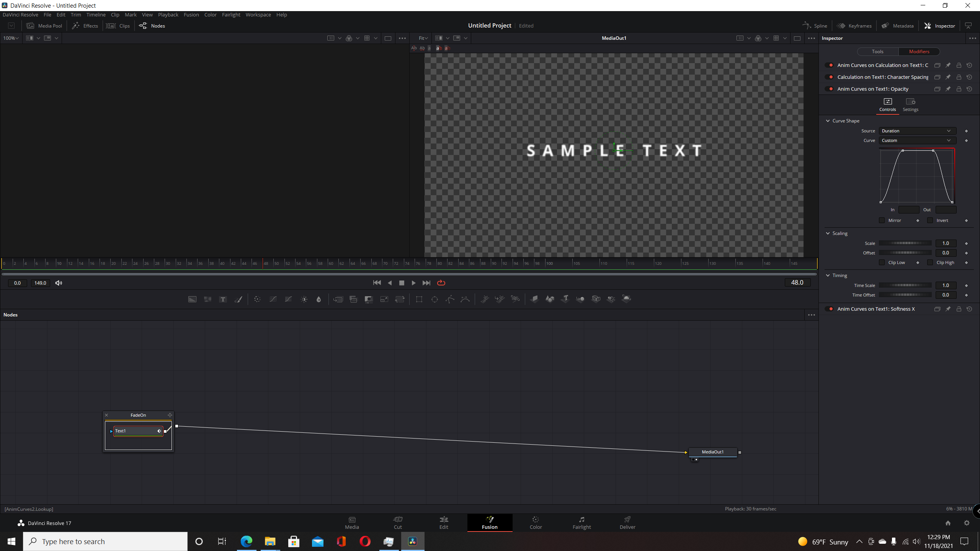This screenshot has width=980, height=551.
Task: Select the MediaOut1 node
Action: pos(712,452)
